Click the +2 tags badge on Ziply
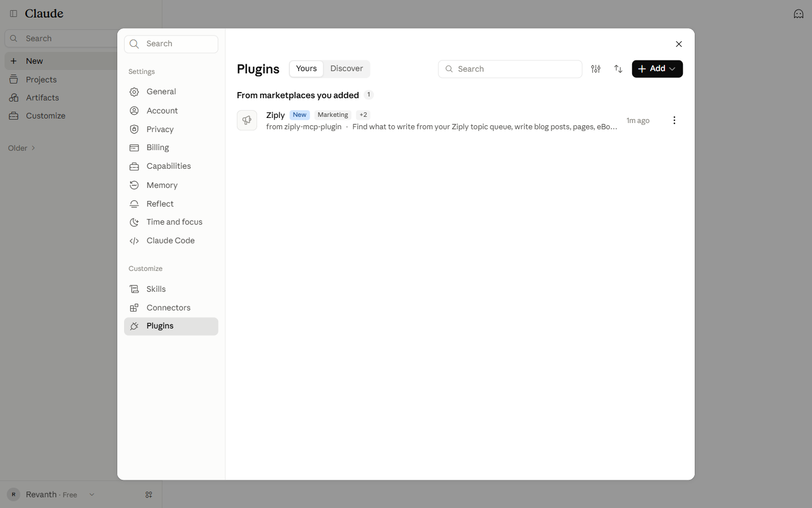 tap(363, 115)
